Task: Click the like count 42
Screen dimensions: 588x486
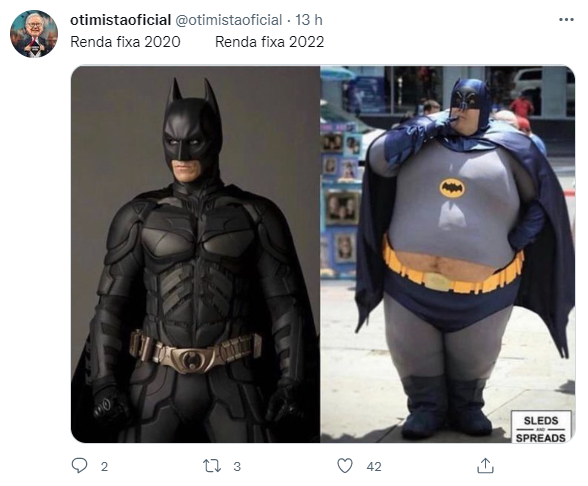Action: 374,466
